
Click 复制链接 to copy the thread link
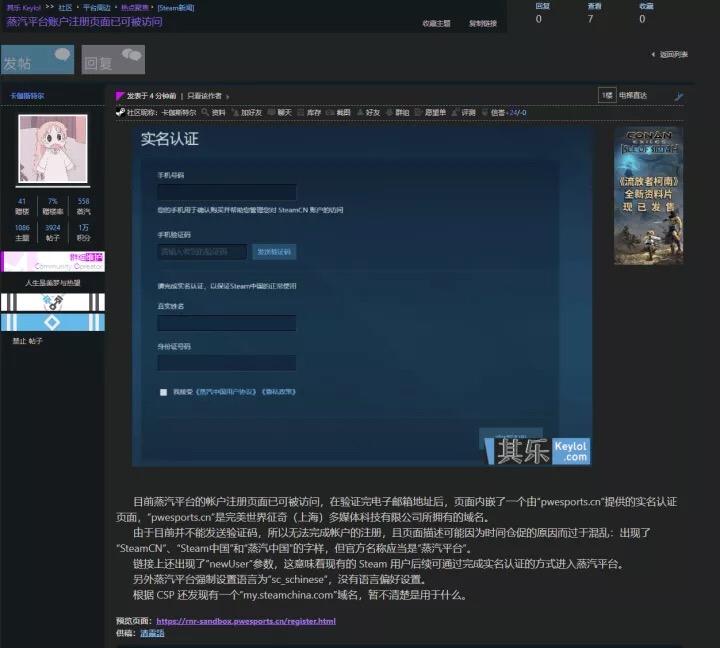pos(483,23)
